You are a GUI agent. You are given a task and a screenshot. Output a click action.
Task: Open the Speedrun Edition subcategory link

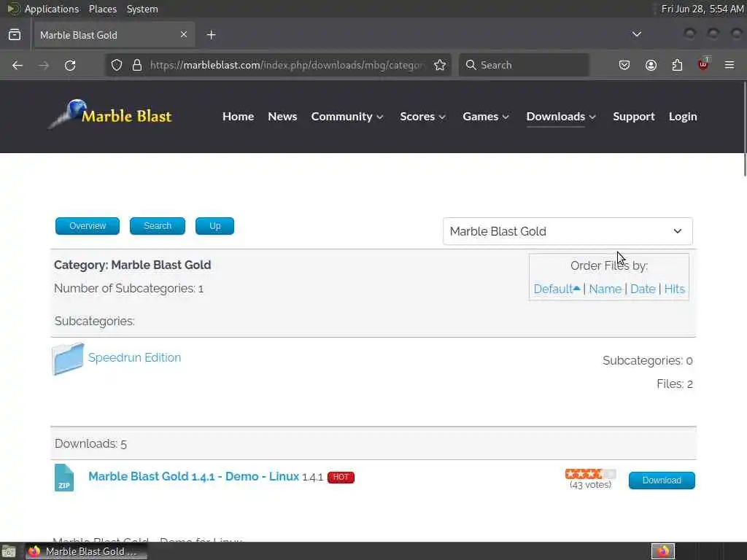coord(134,357)
